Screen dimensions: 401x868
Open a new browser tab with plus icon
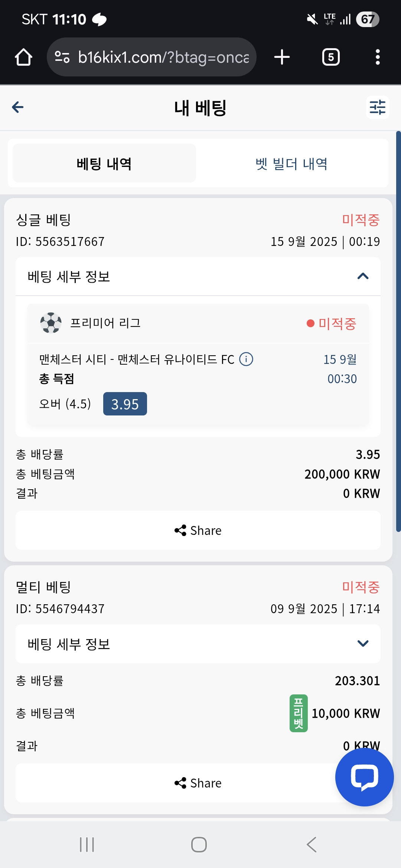tap(282, 57)
